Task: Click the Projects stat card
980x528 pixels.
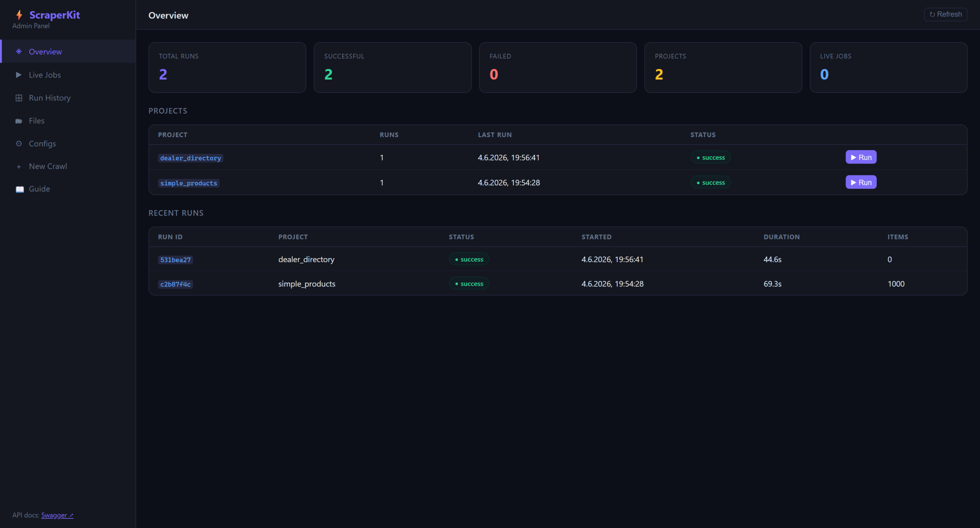Action: pyautogui.click(x=723, y=67)
